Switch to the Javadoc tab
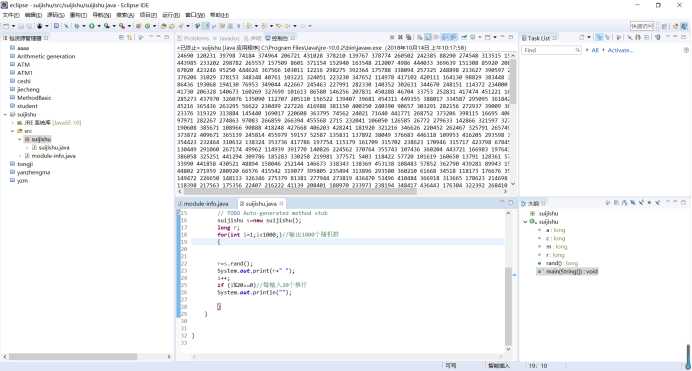The width and height of the screenshot is (692, 371). (226, 38)
